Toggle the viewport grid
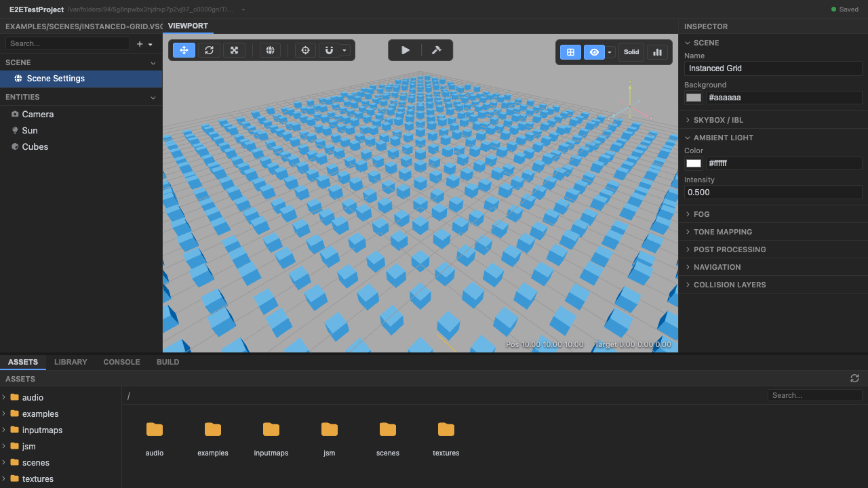868x488 pixels. [570, 52]
